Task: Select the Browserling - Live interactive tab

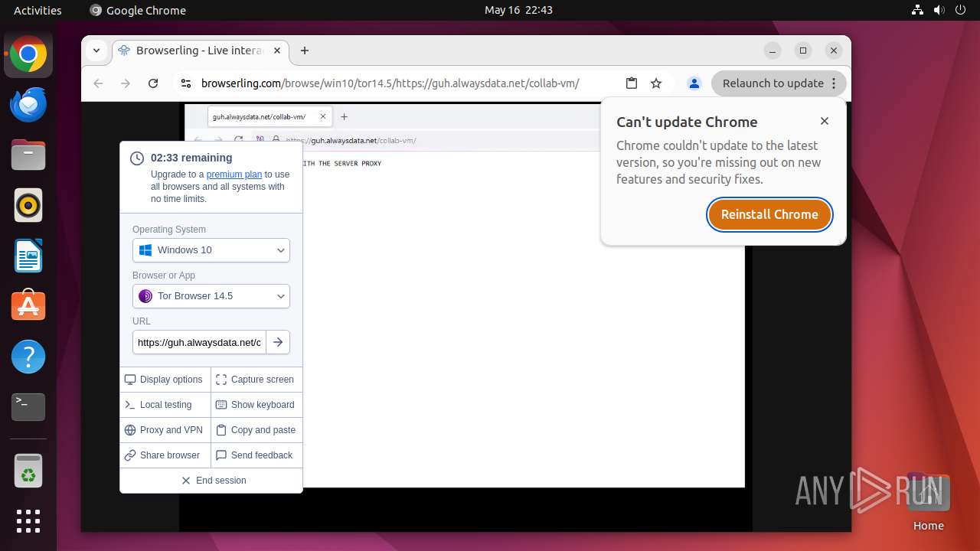Action: pos(200,51)
